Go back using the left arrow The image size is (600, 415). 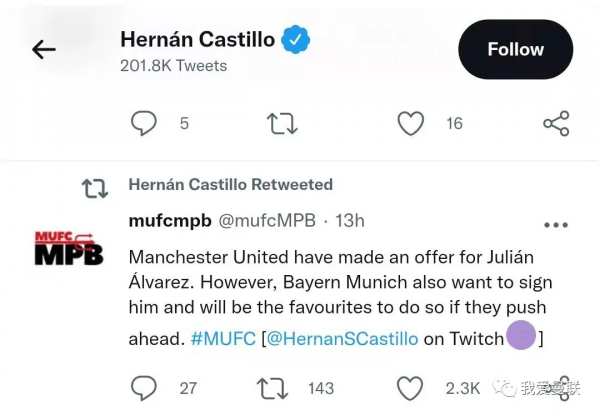click(x=43, y=49)
